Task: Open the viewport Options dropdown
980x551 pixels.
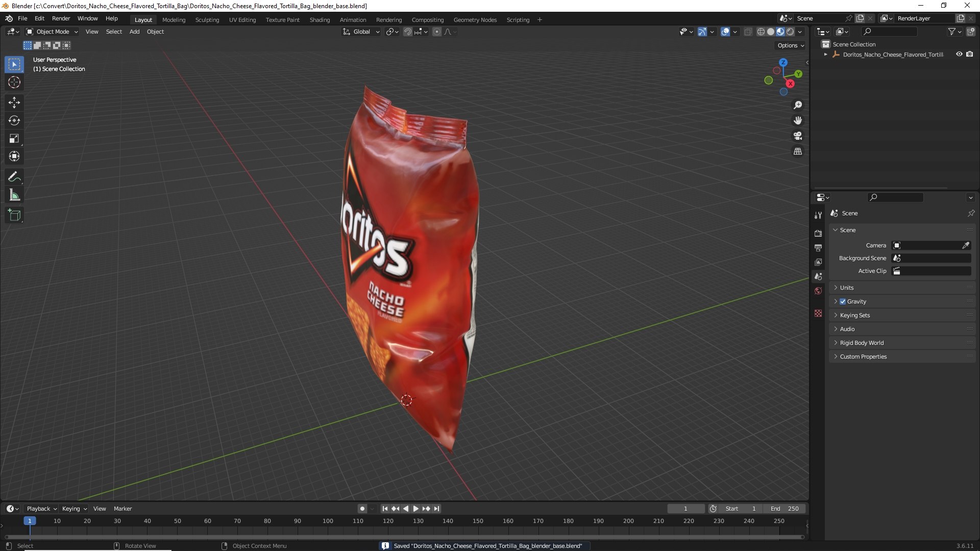Action: 791,45
